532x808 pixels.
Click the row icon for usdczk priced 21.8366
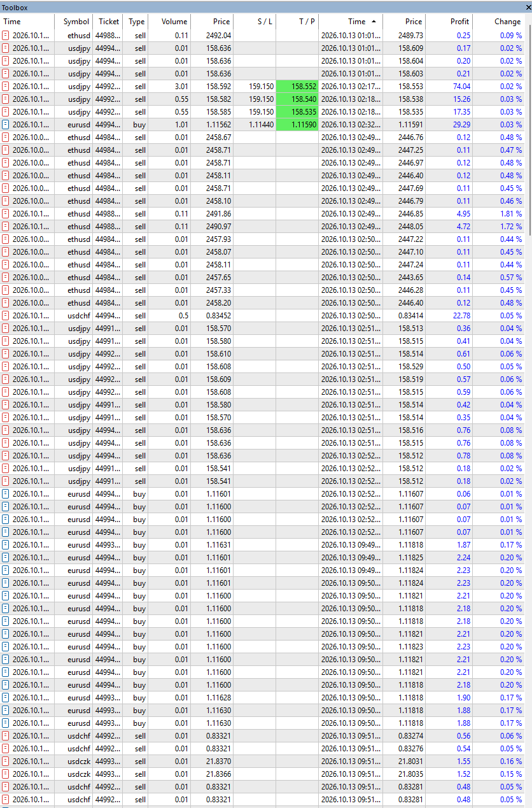coord(6,774)
